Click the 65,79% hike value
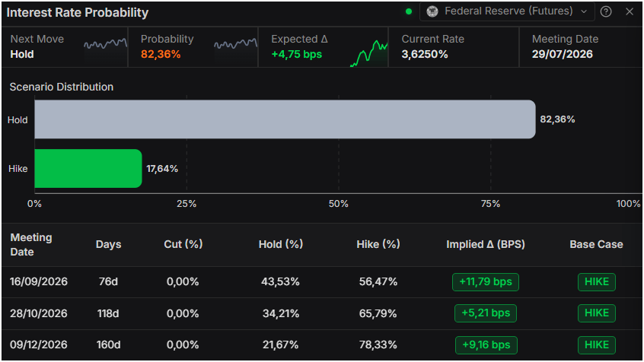The width and height of the screenshot is (644, 362). pyautogui.click(x=378, y=313)
